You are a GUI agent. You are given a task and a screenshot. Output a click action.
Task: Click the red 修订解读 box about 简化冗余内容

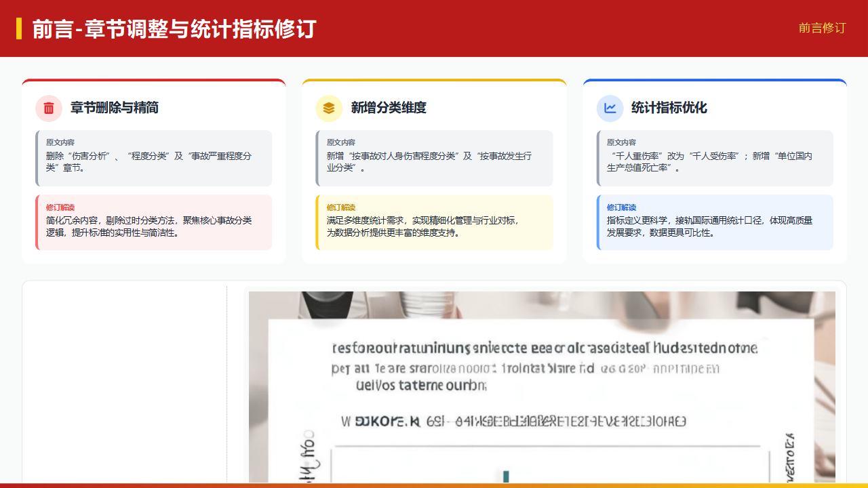154,222
